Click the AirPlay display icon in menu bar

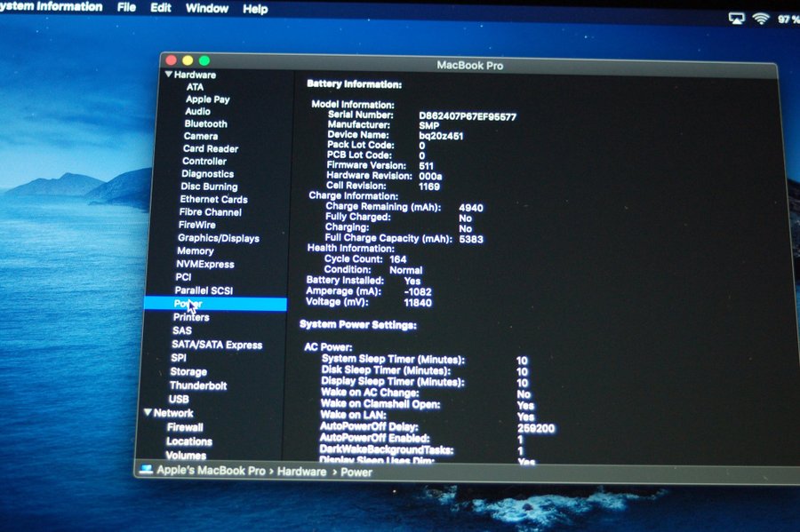[x=736, y=19]
